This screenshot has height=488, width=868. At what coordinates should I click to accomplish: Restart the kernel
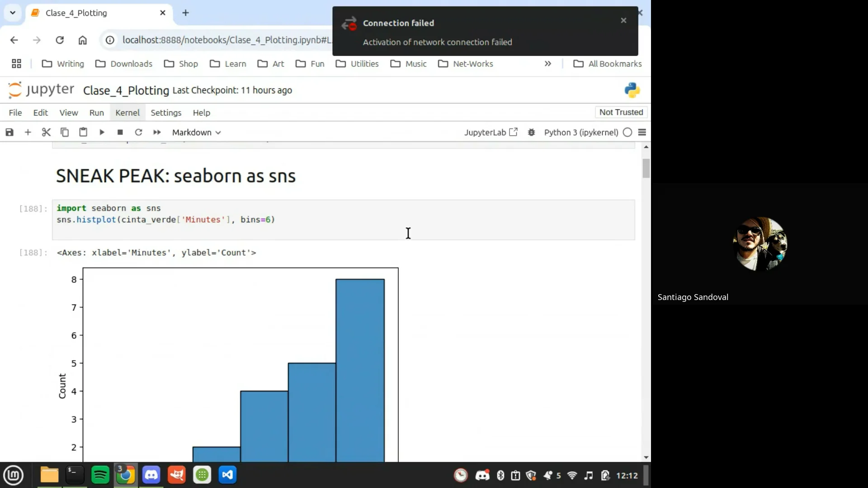pos(138,132)
